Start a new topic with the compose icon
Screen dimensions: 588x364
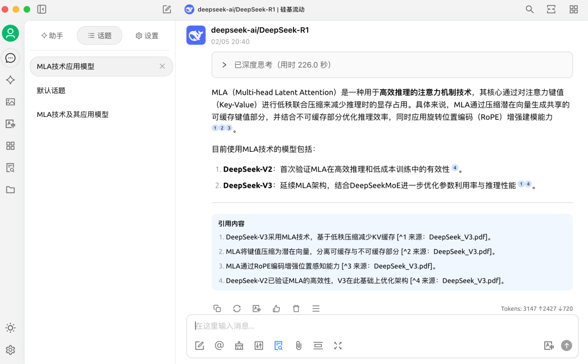pyautogui.click(x=167, y=9)
